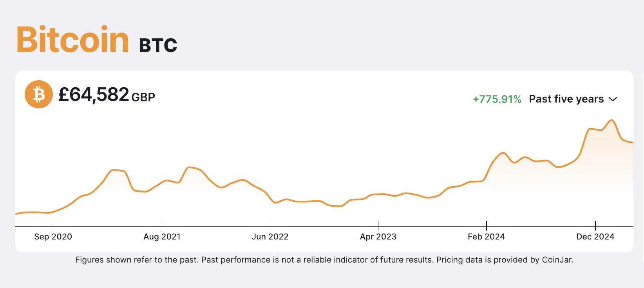This screenshot has width=644, height=288.
Task: Click the Bitcoin title heading
Action: coord(72,39)
